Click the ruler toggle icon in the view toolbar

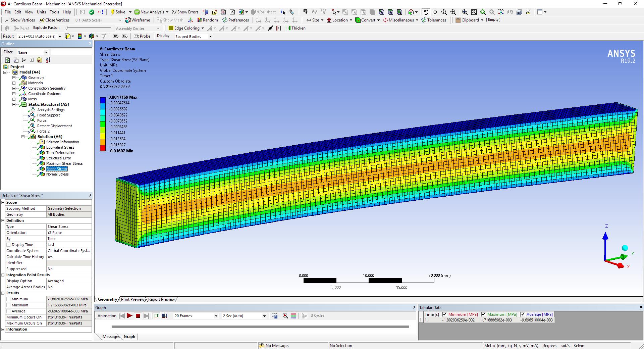(528, 12)
